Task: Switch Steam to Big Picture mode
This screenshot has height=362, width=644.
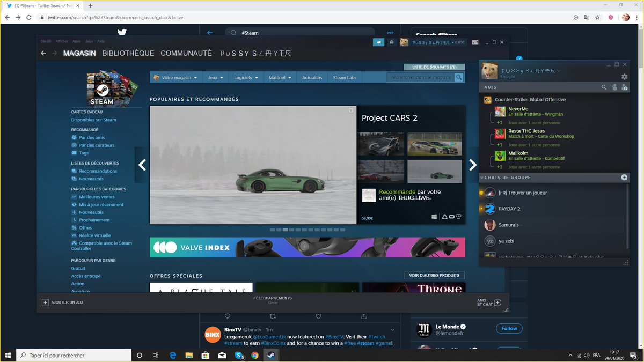Action: click(x=475, y=42)
